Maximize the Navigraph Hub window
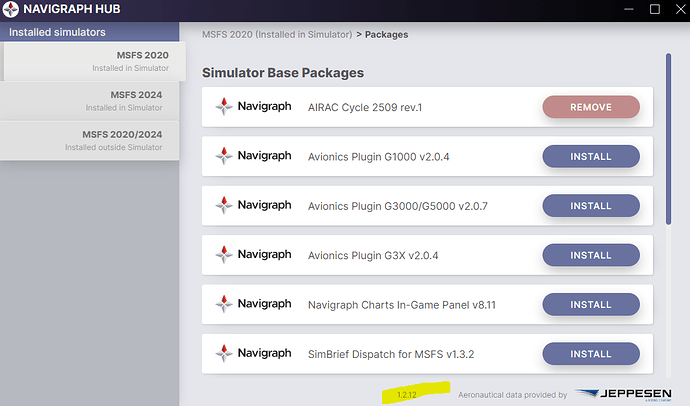This screenshot has width=690, height=406. pyautogui.click(x=655, y=9)
